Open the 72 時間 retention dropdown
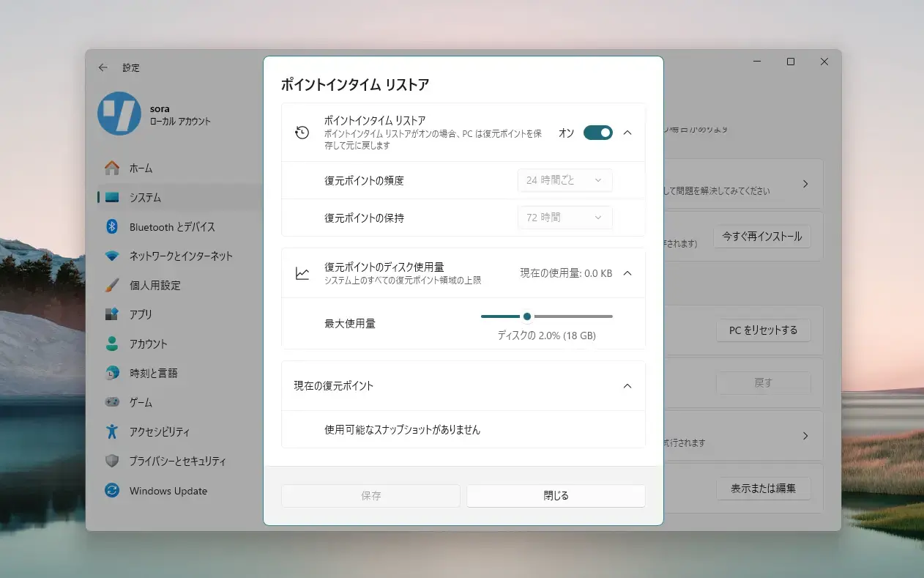The image size is (924, 578). pyautogui.click(x=565, y=218)
